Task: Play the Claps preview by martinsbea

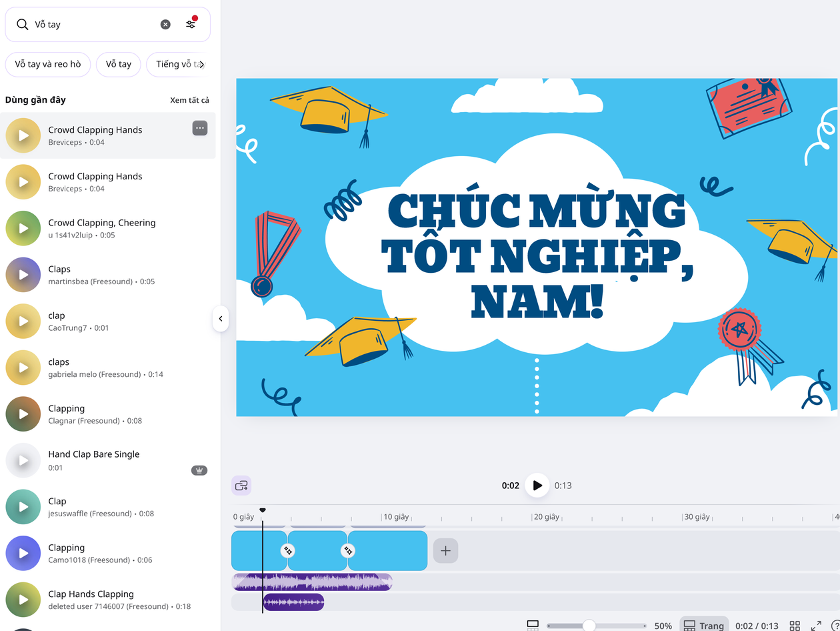Action: coord(23,275)
